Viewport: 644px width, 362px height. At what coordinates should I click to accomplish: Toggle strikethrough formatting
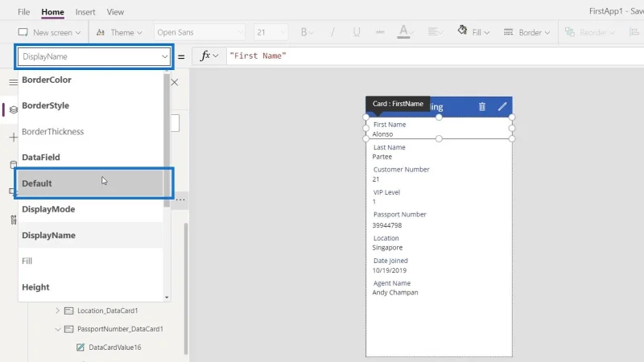380,32
